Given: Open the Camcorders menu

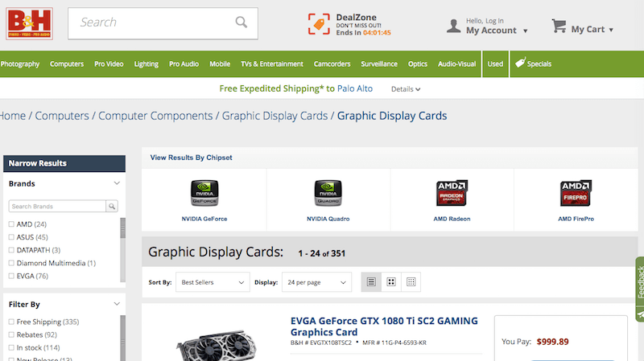Looking at the screenshot, I should 332,64.
